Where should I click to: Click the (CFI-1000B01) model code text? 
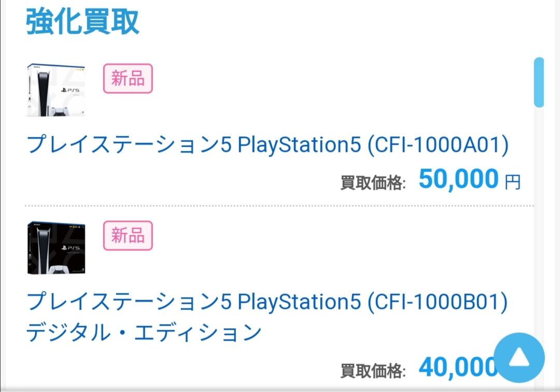[438, 302]
